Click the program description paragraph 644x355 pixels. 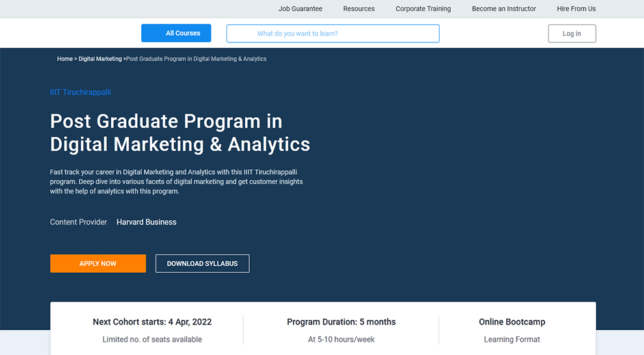pos(176,181)
